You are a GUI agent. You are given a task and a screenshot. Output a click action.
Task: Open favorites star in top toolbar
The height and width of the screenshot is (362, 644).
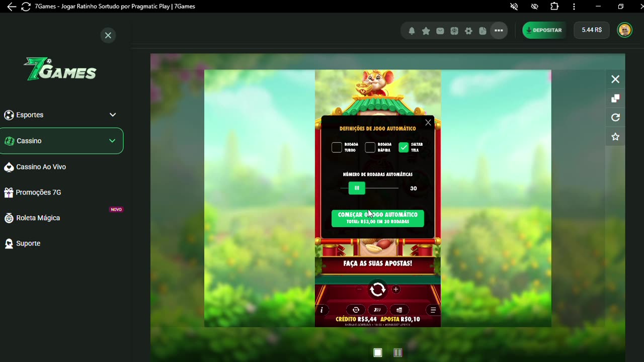tap(426, 31)
